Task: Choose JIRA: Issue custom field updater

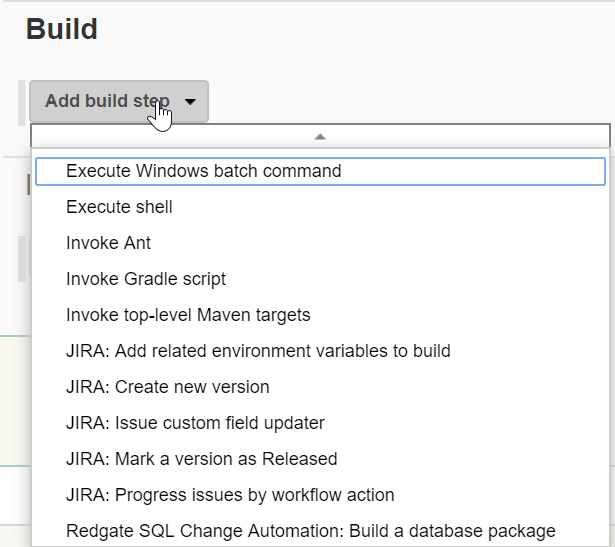Action: point(195,423)
